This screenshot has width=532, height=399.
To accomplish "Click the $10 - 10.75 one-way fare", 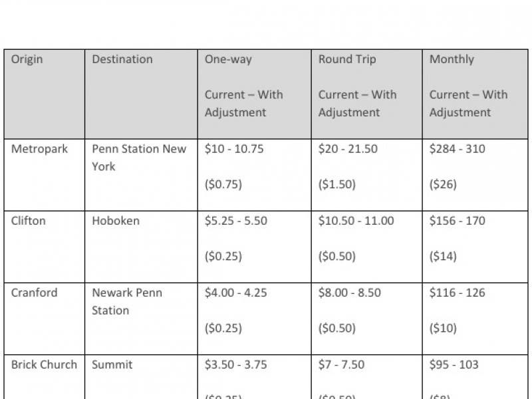I will click(234, 149).
